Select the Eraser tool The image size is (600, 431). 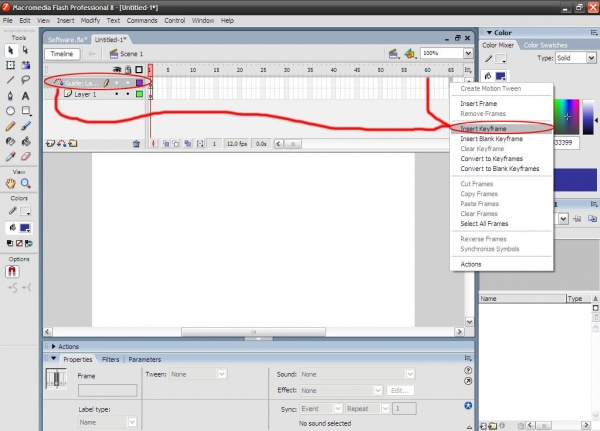(26, 157)
